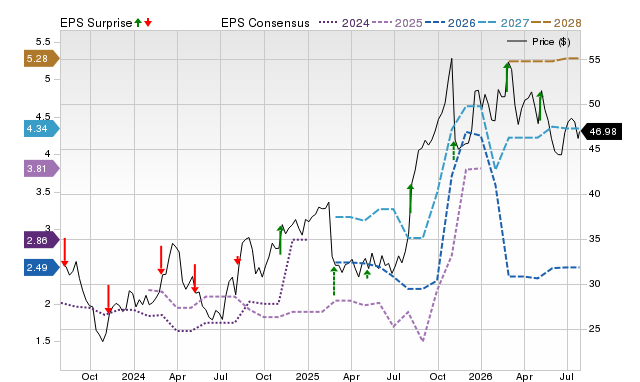Click the red surprise arrow just before Apr 2024

[161, 260]
